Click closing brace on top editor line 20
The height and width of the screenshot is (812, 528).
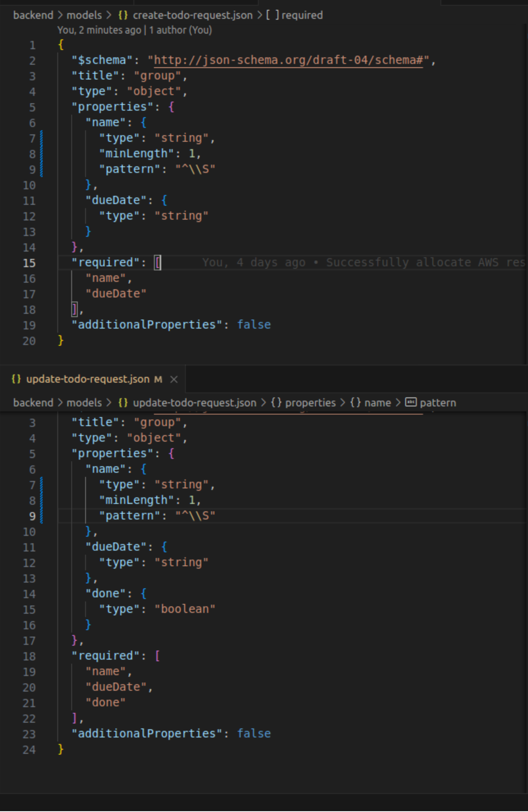click(x=61, y=340)
